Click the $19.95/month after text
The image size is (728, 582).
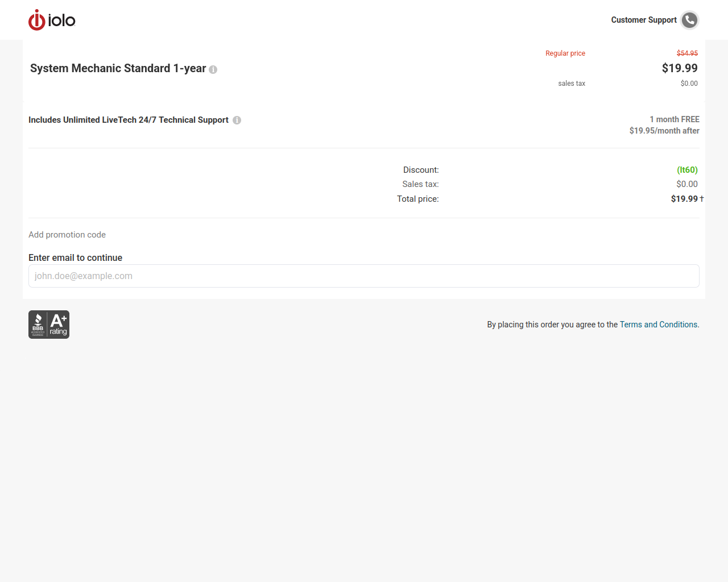click(x=664, y=131)
